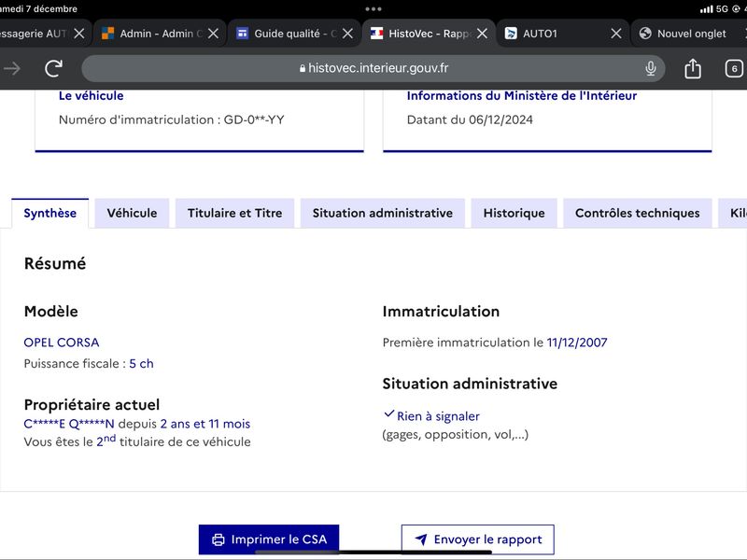Reload the page with the refresh icon

(x=54, y=68)
